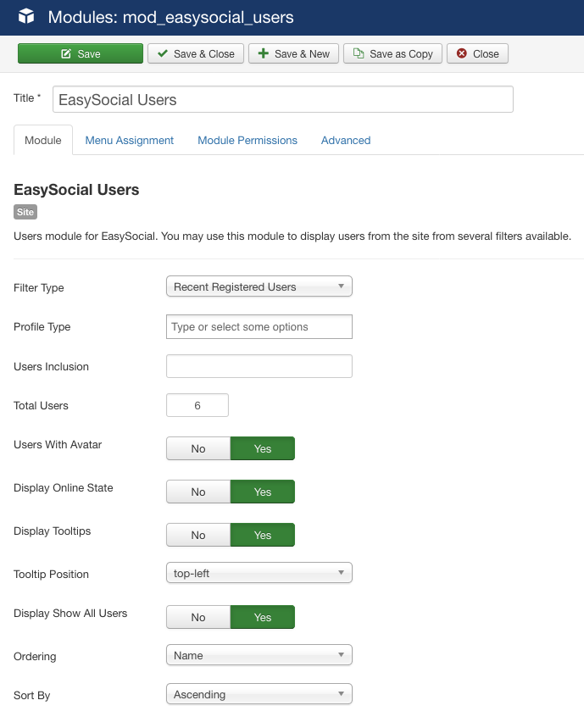
Task: Click the Joomla module cube icon
Action: coord(26,16)
